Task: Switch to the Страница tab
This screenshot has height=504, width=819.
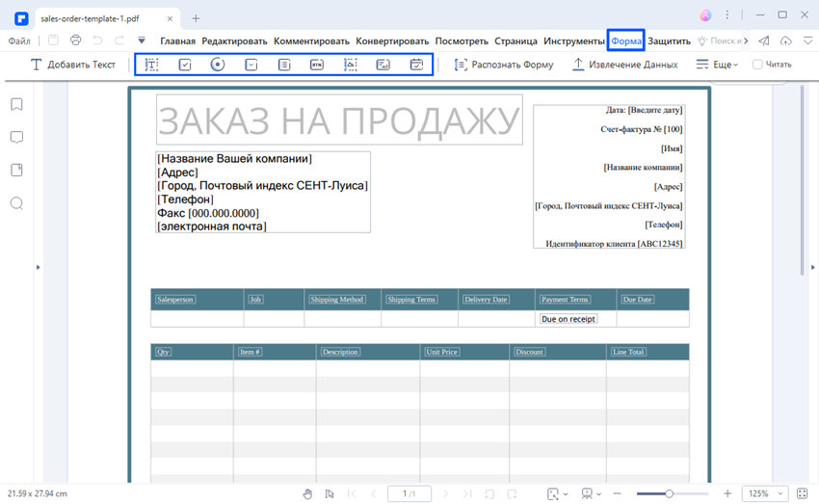Action: (516, 40)
